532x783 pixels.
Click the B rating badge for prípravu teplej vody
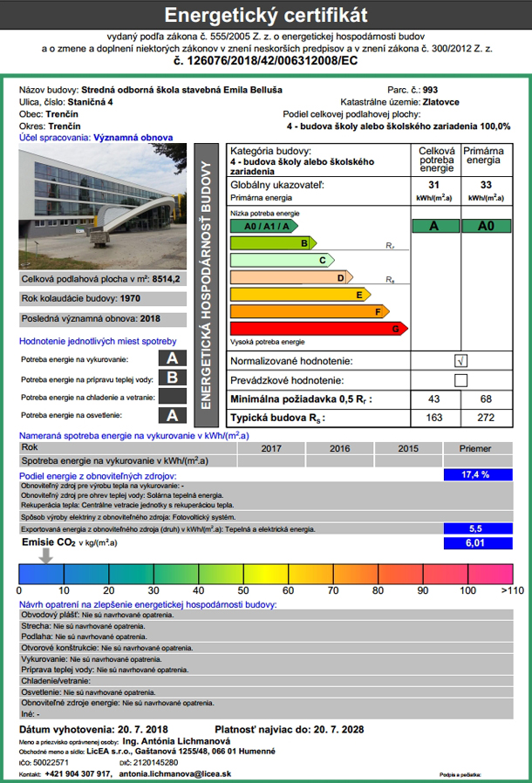pos(173,377)
